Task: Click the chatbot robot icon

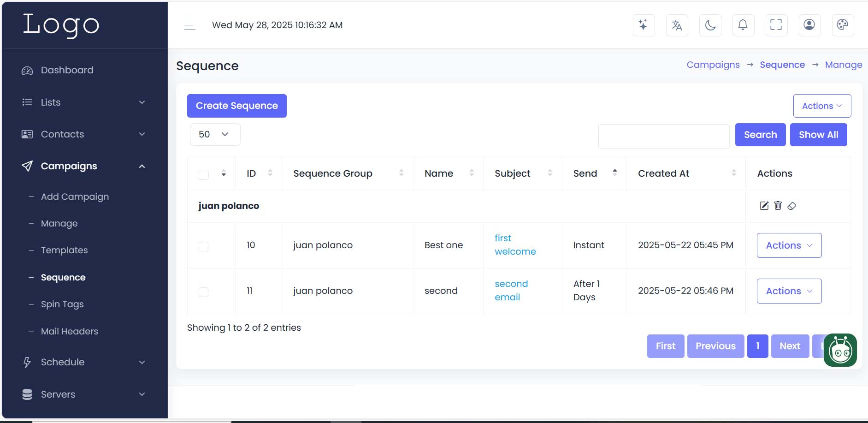Action: [x=840, y=351]
